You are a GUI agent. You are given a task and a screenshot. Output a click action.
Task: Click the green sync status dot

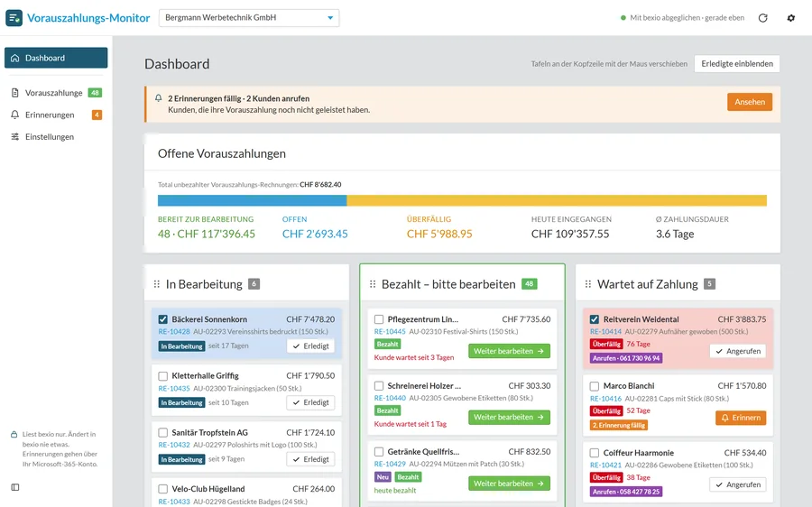(623, 18)
